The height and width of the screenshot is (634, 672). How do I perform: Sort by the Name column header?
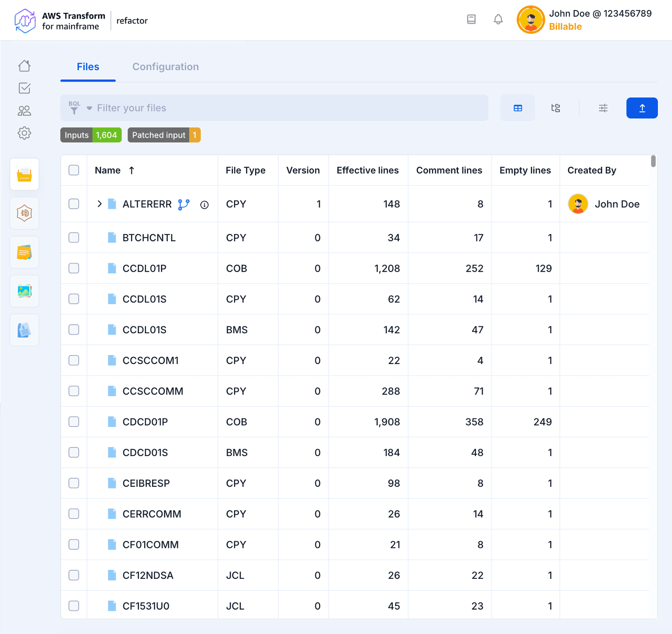pyautogui.click(x=108, y=170)
